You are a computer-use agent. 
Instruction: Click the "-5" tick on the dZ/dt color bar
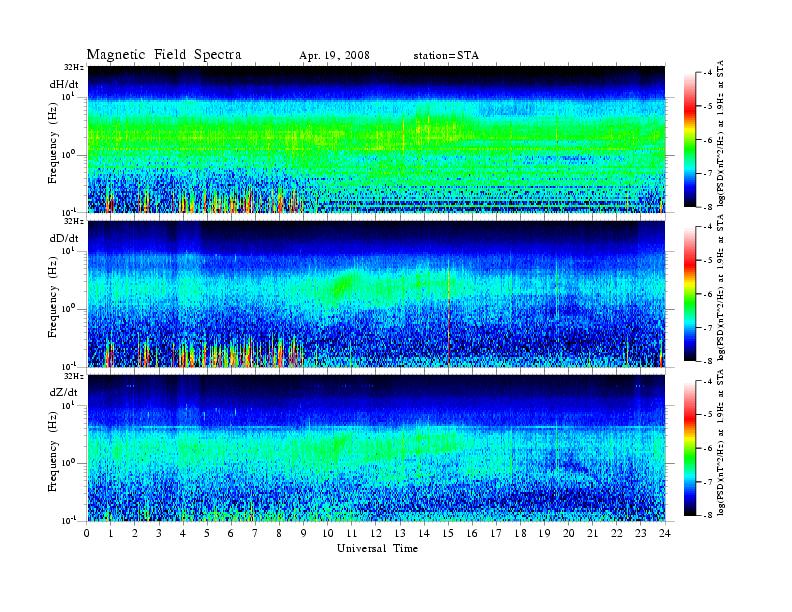coord(708,415)
